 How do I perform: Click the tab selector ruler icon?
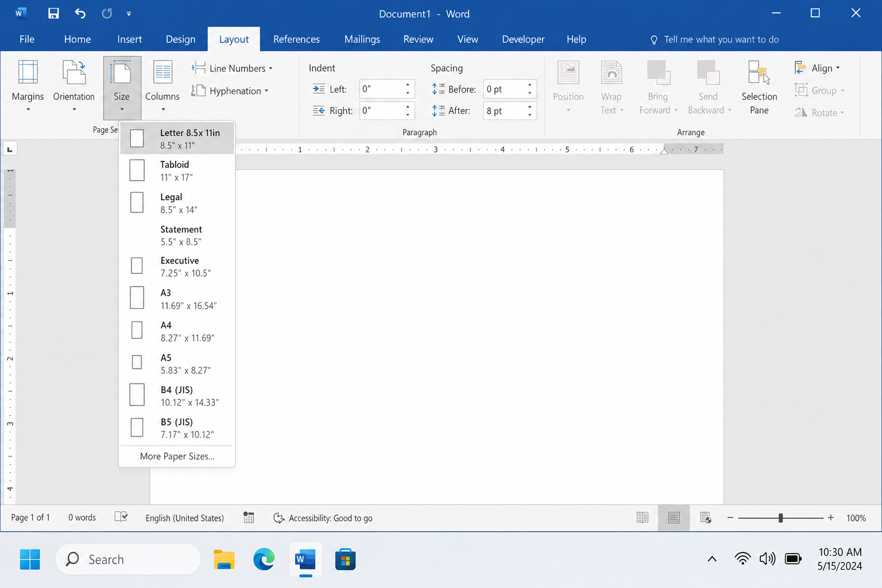(10, 149)
